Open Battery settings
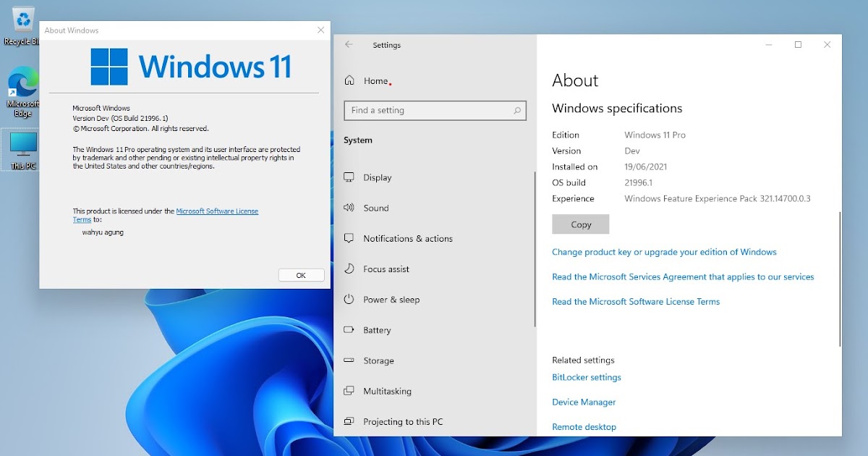The image size is (868, 456). click(375, 330)
